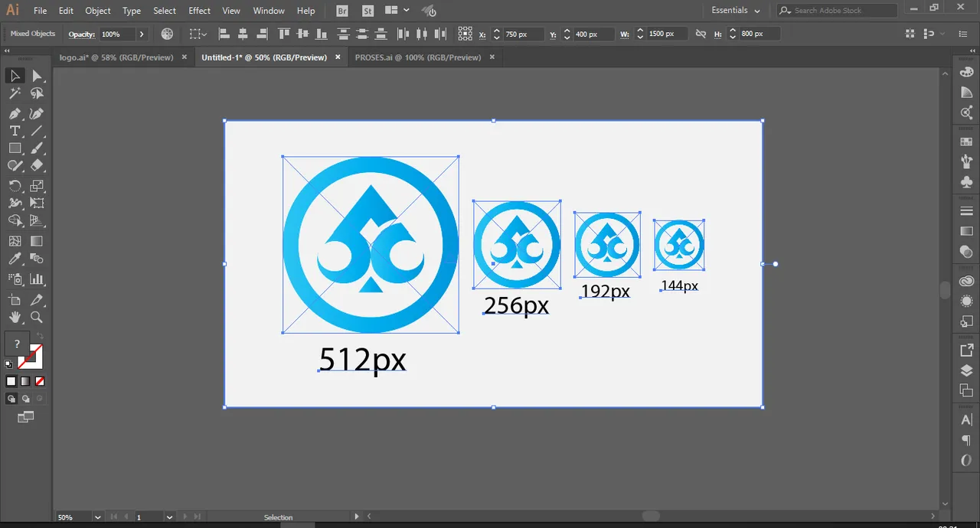Viewport: 980px width, 528px height.
Task: Close the Untitled-1 document tab
Action: click(x=338, y=57)
